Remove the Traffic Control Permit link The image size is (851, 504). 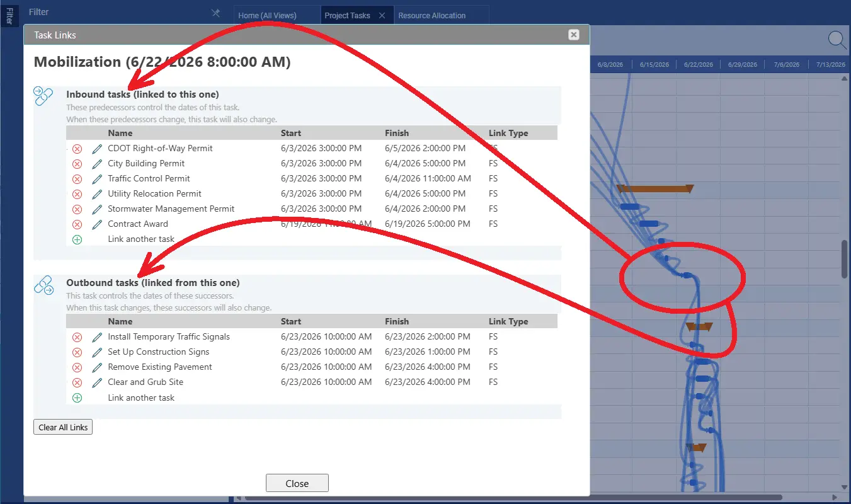click(x=77, y=180)
